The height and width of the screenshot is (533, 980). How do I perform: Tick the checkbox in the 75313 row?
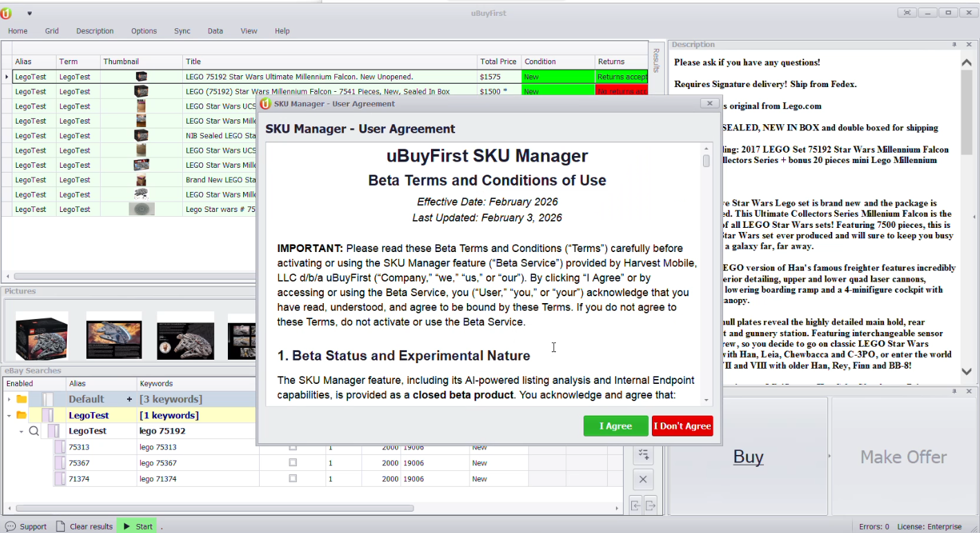click(x=293, y=447)
